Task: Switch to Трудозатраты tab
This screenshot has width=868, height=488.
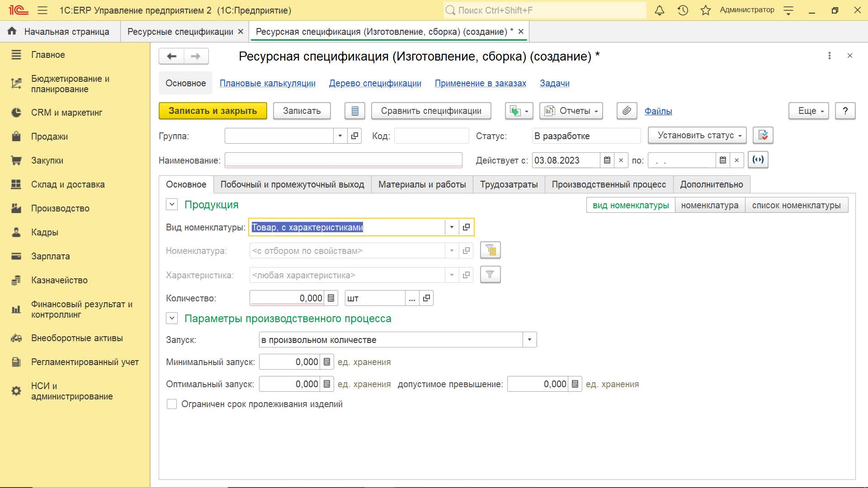Action: pyautogui.click(x=509, y=184)
